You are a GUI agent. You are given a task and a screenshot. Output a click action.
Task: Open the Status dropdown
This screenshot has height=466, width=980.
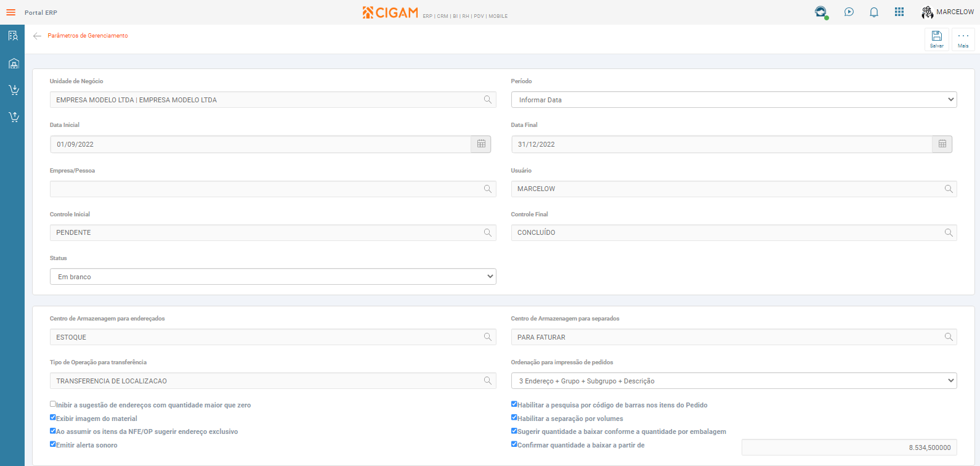click(273, 277)
